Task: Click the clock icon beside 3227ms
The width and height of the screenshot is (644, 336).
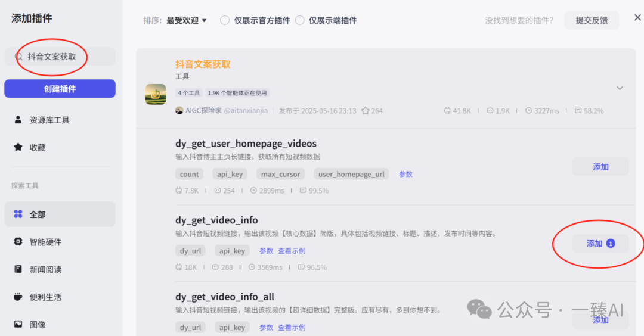Action: tap(528, 110)
